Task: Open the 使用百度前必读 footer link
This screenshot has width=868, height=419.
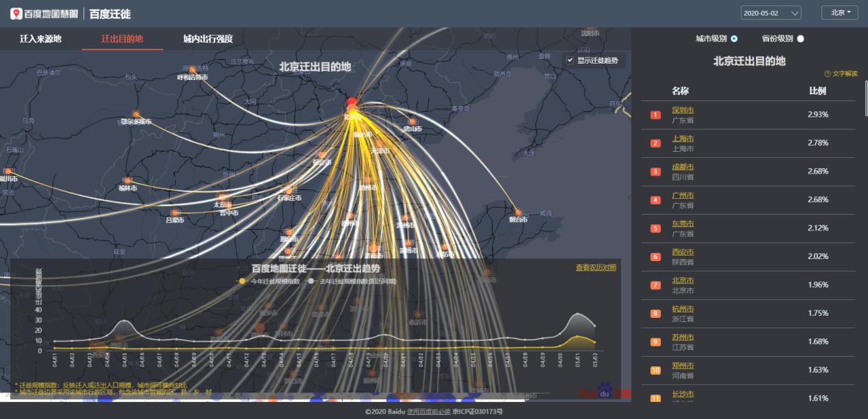Action: click(x=428, y=411)
